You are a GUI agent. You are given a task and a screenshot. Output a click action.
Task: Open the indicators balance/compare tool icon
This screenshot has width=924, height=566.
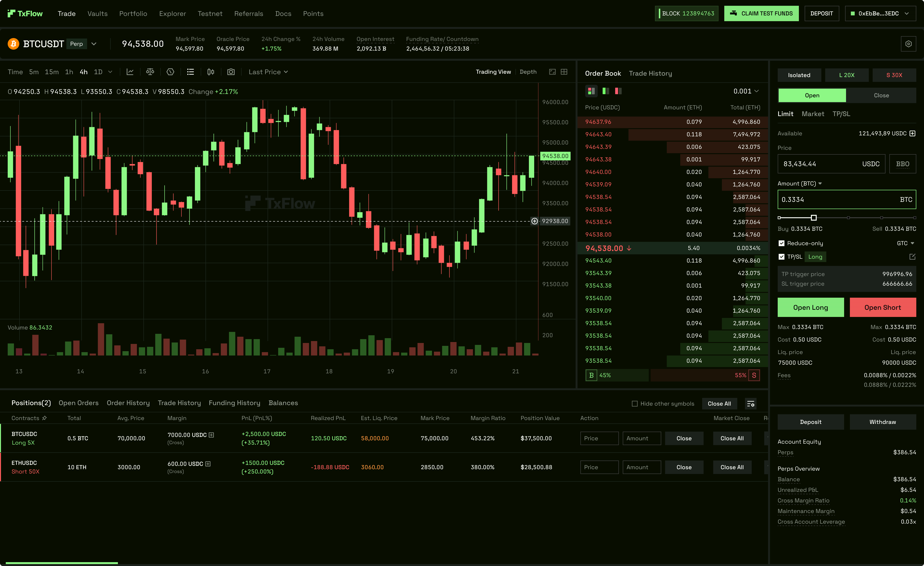coord(150,72)
